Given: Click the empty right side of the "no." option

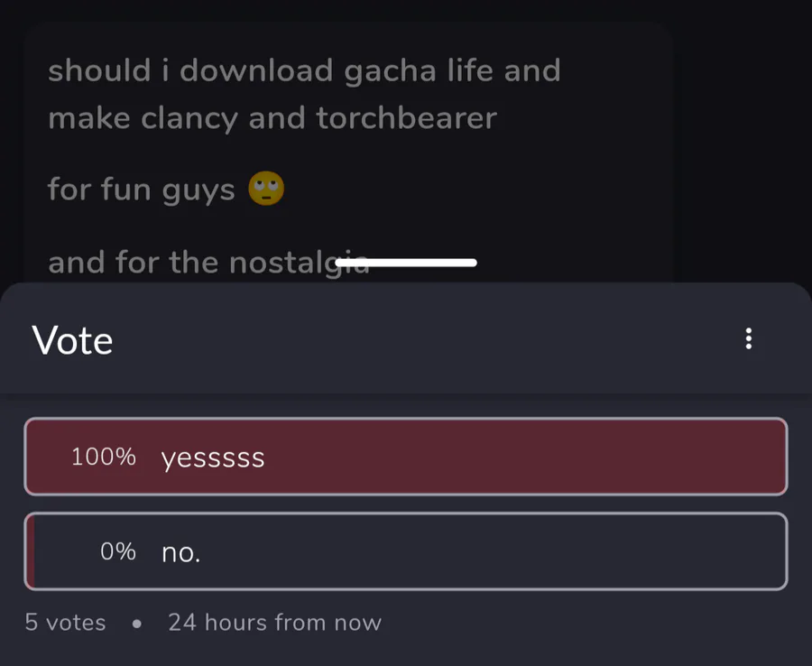Looking at the screenshot, I should (x=632, y=551).
